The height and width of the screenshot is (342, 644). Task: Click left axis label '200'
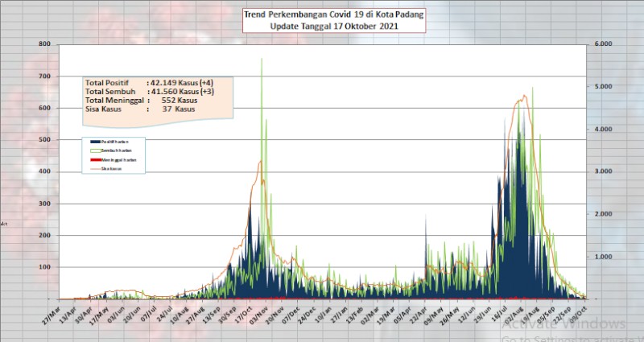[x=44, y=235]
